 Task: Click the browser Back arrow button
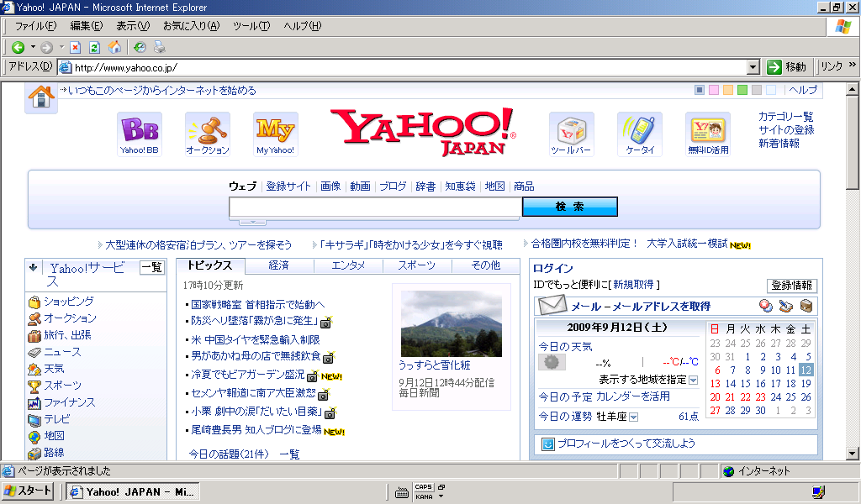click(18, 48)
